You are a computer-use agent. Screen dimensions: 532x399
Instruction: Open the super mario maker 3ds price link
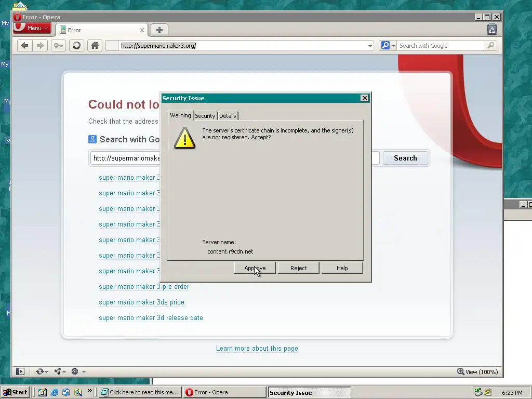click(141, 302)
